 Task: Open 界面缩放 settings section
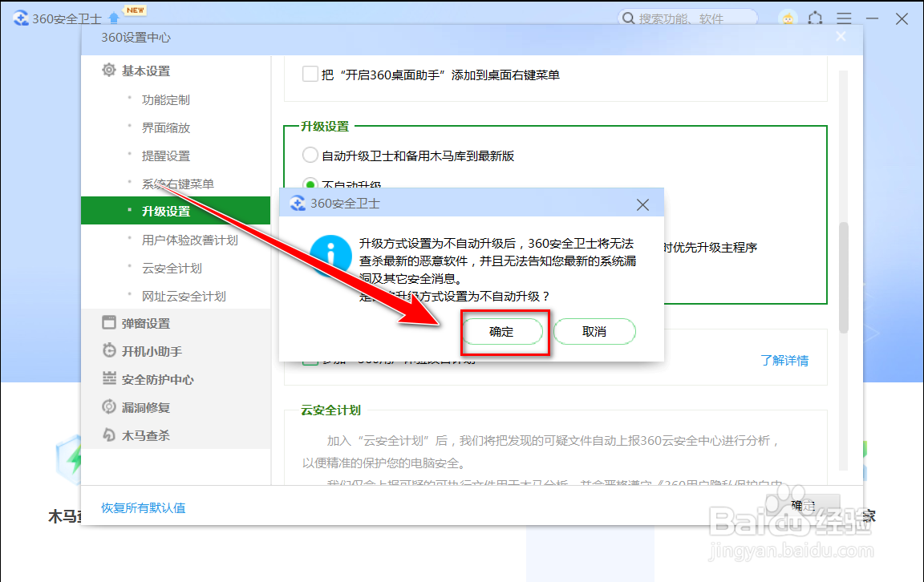pyautogui.click(x=165, y=127)
